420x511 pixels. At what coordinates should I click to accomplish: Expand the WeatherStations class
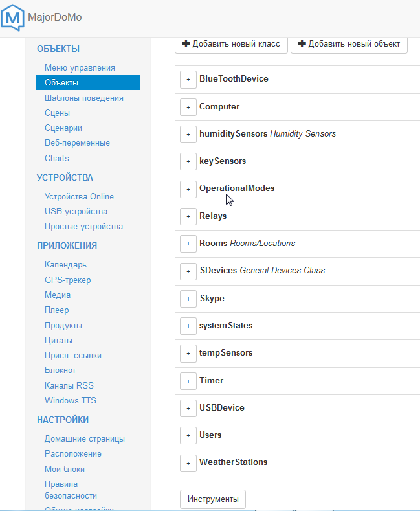point(188,462)
